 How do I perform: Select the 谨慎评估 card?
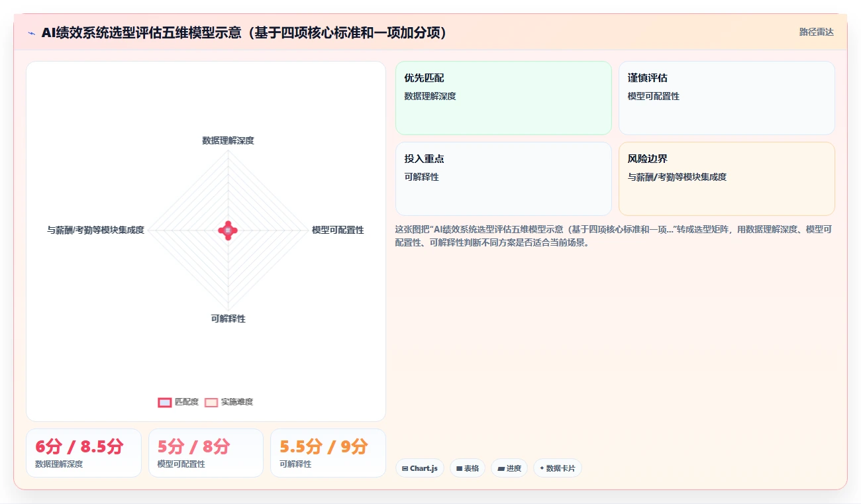727,98
